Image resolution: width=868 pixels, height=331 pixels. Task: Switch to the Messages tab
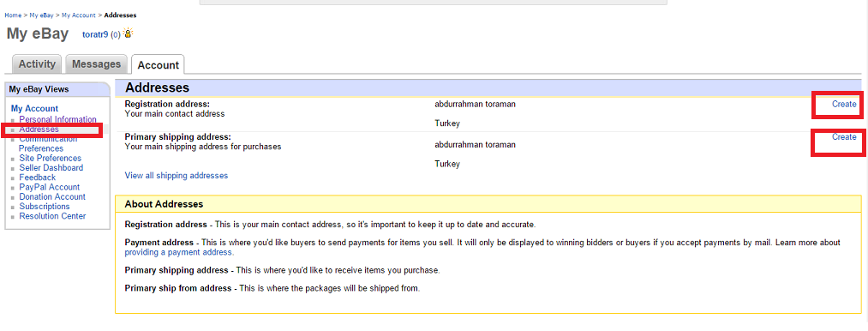[x=96, y=63]
